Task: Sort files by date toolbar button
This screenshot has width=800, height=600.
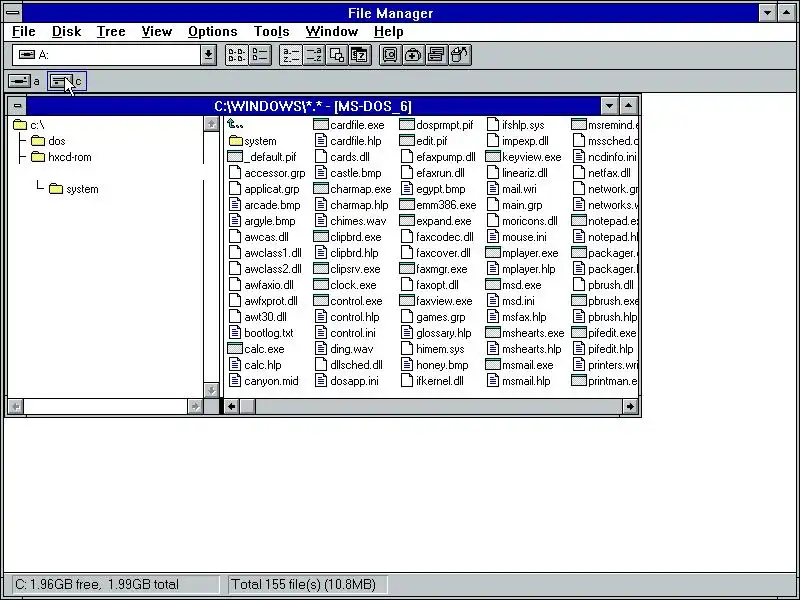Action: [x=359, y=55]
